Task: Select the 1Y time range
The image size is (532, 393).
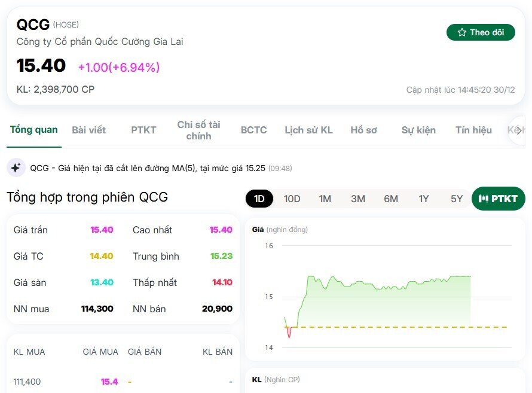Action: [x=423, y=198]
